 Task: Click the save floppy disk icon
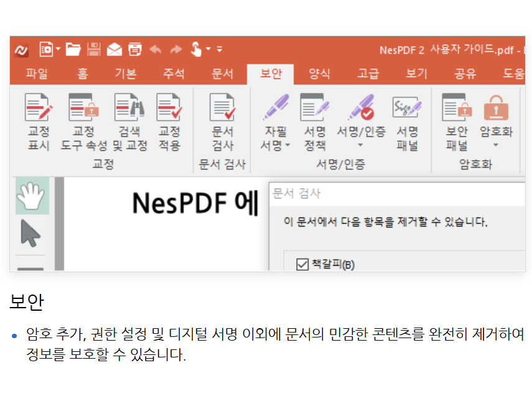[93, 50]
